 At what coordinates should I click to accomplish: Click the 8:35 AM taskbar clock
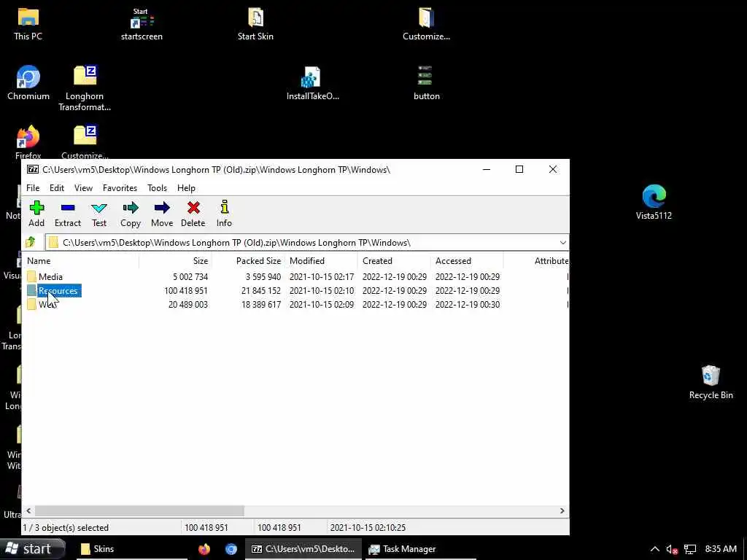coord(721,549)
